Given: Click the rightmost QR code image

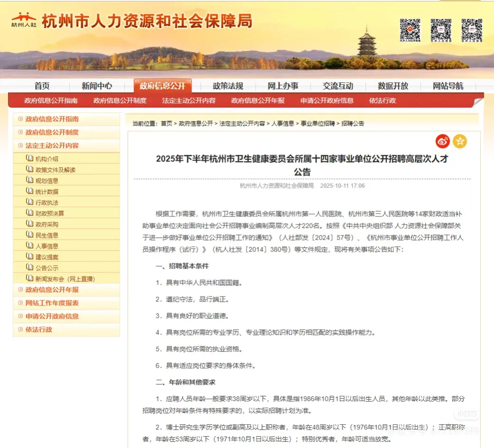Looking at the screenshot, I should click(472, 30).
